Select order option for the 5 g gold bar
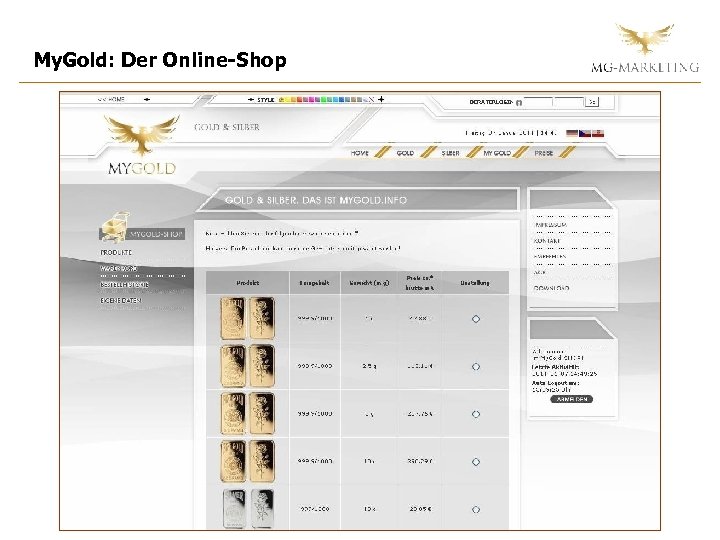 tap(476, 414)
